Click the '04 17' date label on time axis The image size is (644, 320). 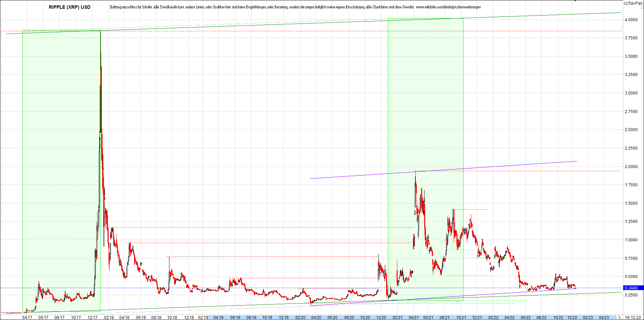tap(27, 318)
